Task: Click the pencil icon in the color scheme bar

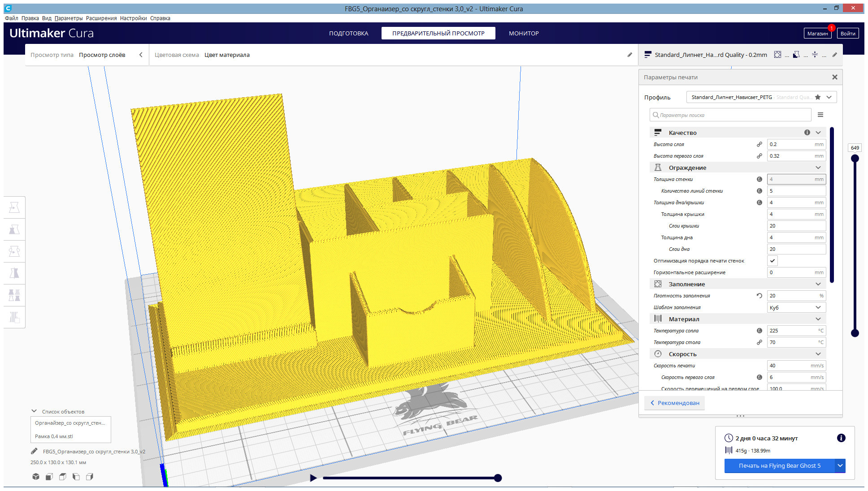Action: [x=630, y=55]
